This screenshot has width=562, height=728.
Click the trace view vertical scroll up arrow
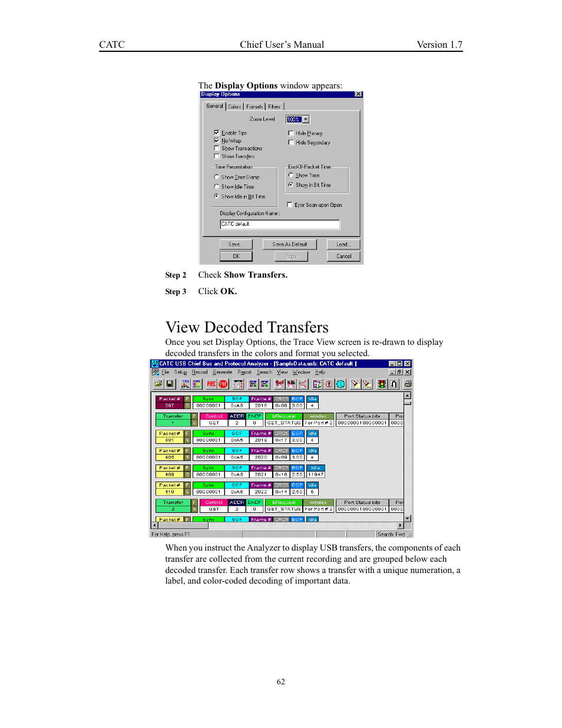407,396
